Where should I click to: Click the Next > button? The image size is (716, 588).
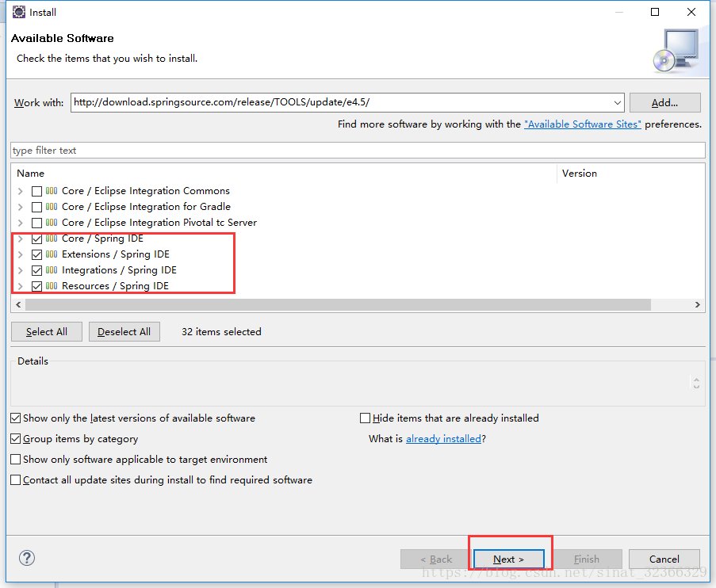coord(509,559)
